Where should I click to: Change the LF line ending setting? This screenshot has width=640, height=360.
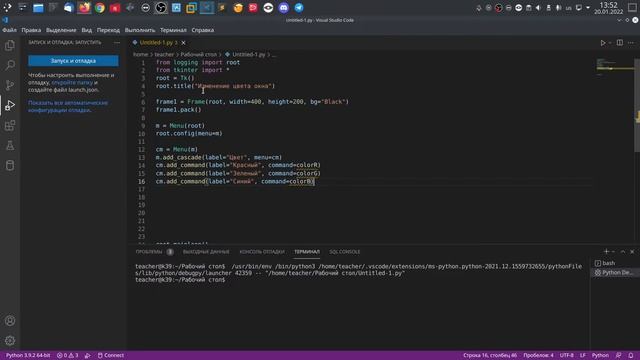click(x=583, y=356)
